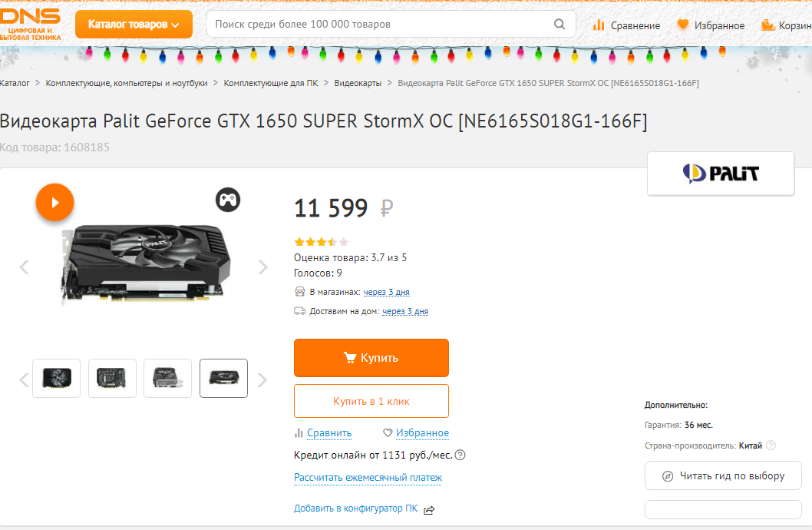Focus the product search field

391,24
